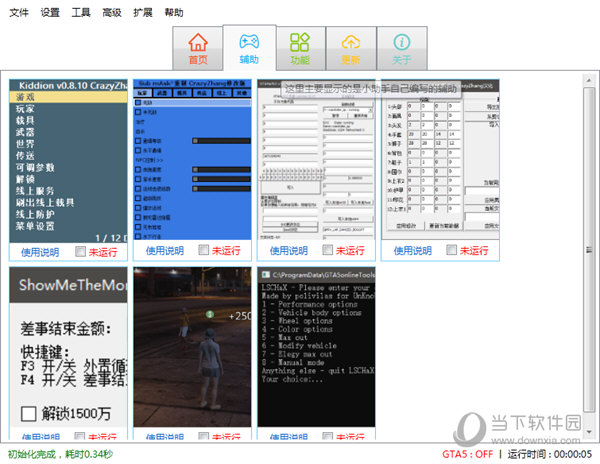
Task: Open the 设置 menu
Action: coord(50,13)
